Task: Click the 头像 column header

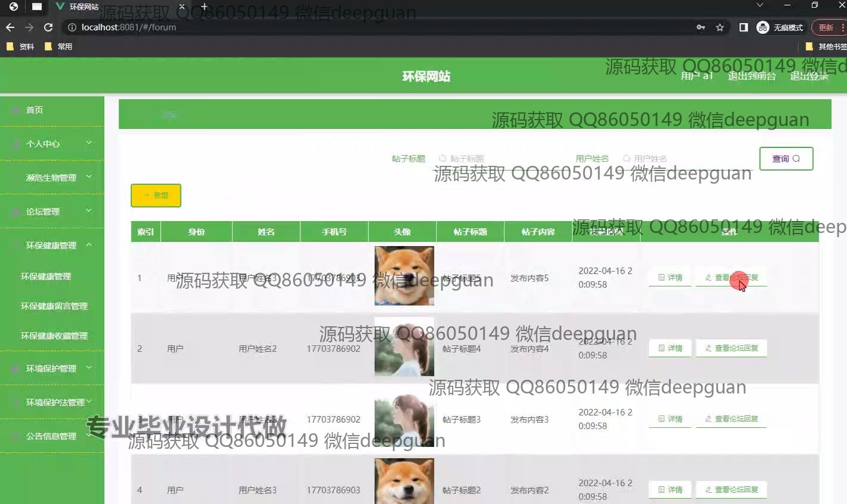Action: (402, 232)
